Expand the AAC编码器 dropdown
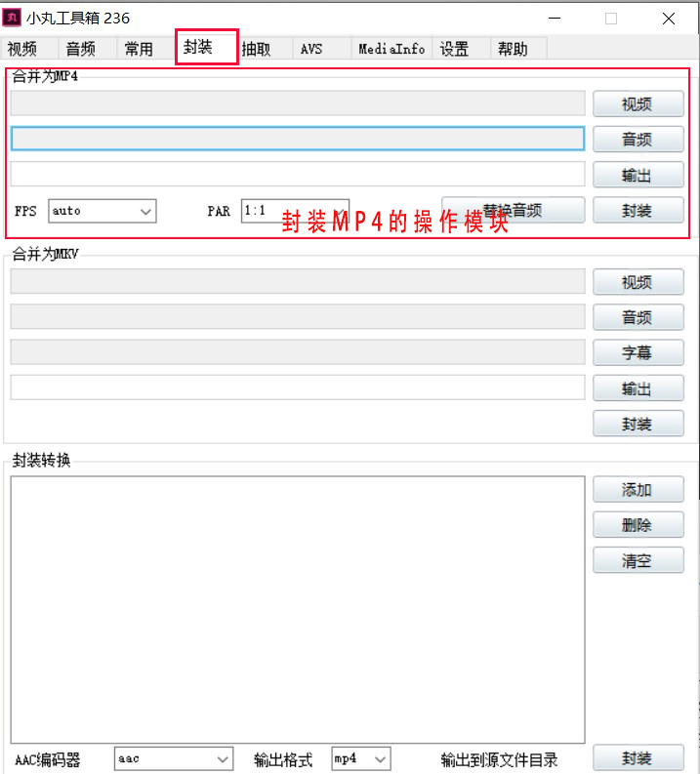The image size is (700, 774). (x=173, y=758)
